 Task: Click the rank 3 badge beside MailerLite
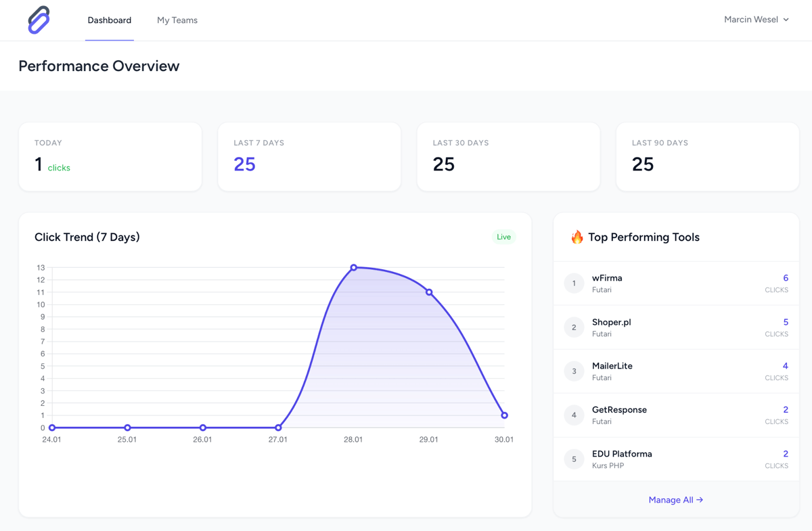click(x=574, y=371)
